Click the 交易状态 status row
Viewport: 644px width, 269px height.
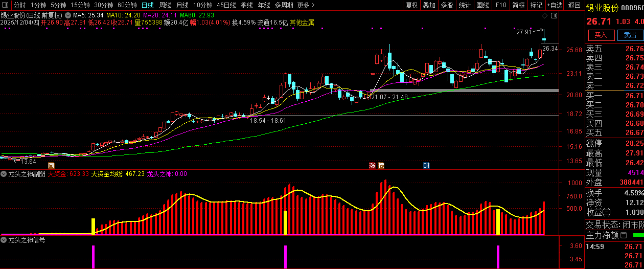(615, 225)
